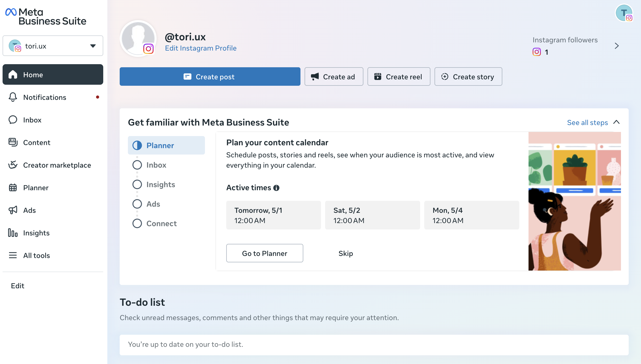Open Inbox via chat bubble icon
Viewport: 641px width, 364px height.
[13, 120]
